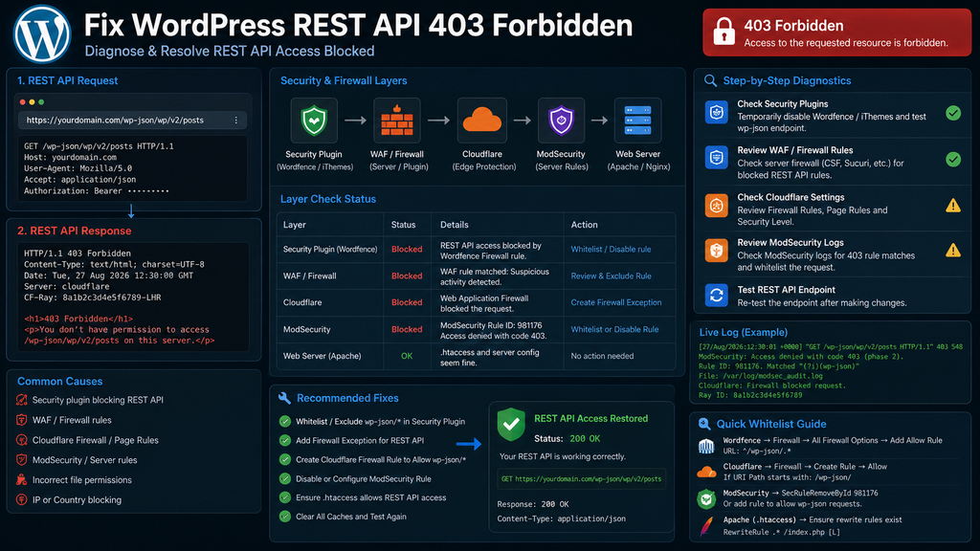This screenshot has width=980, height=551.
Task: Open the Review & Exclude Rule link
Action: click(x=611, y=276)
